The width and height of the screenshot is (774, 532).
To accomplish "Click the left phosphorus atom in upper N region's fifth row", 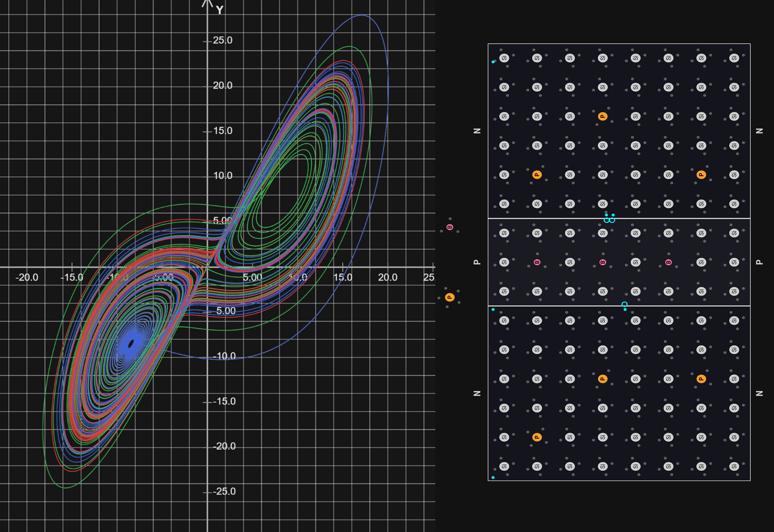I will tap(537, 175).
